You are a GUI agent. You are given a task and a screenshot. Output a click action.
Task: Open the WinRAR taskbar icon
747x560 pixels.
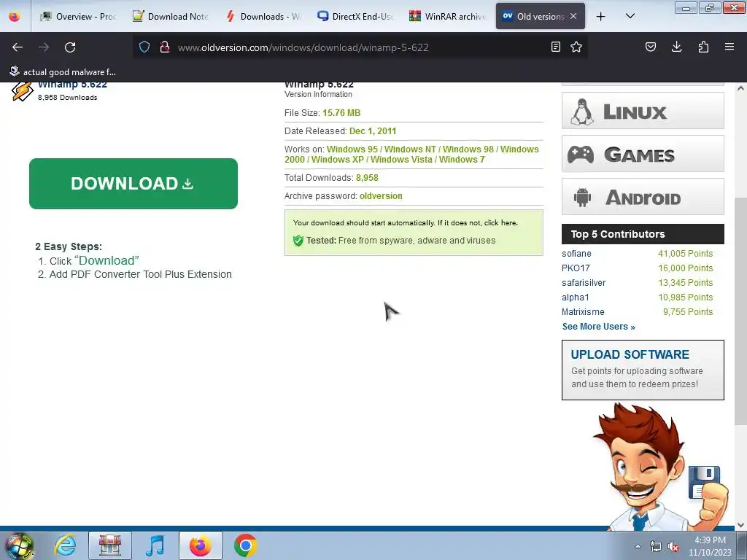point(110,545)
